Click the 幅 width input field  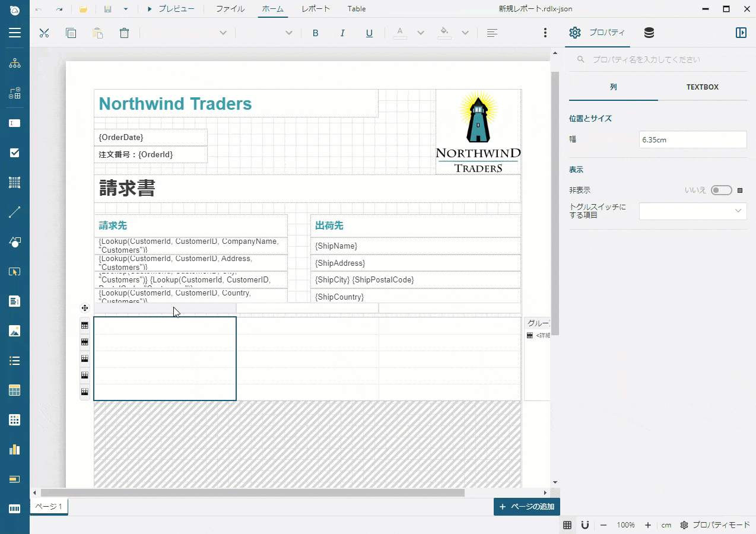693,139
